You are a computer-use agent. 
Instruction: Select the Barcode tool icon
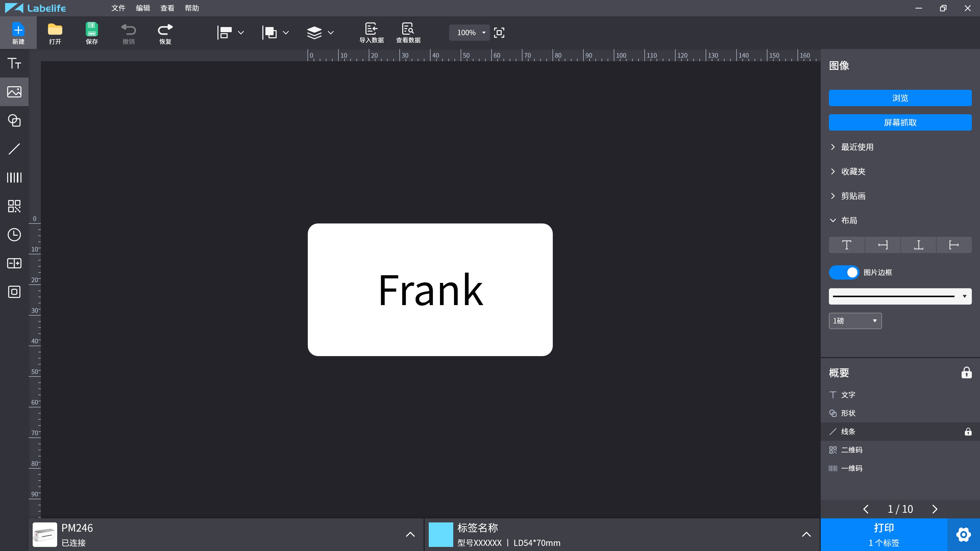(x=14, y=178)
